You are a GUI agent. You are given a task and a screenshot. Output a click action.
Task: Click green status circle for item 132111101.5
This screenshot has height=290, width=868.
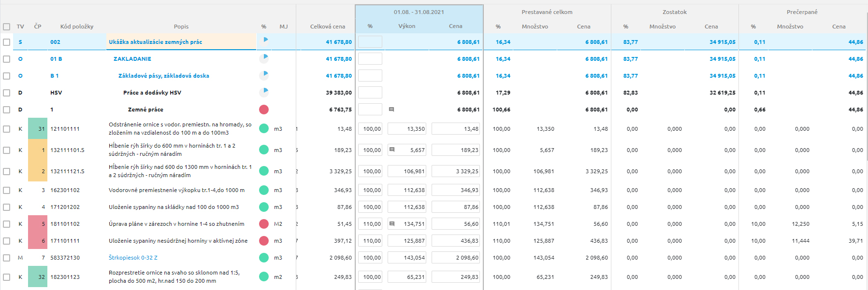[264, 150]
